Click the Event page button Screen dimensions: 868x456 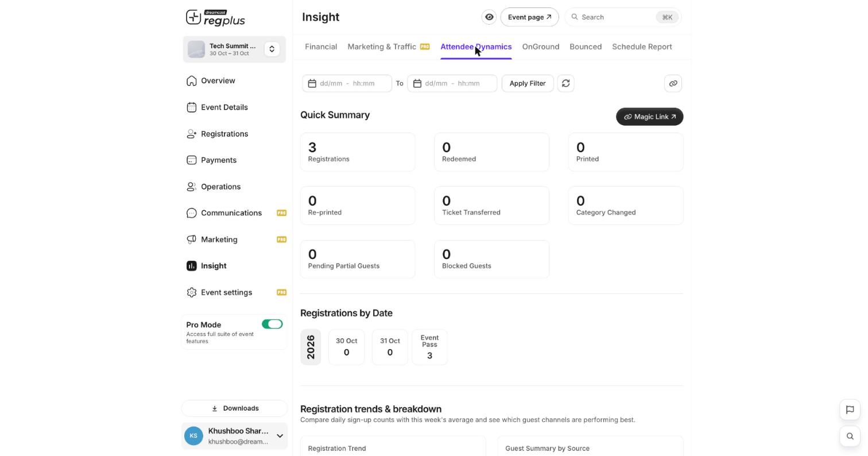pos(529,17)
